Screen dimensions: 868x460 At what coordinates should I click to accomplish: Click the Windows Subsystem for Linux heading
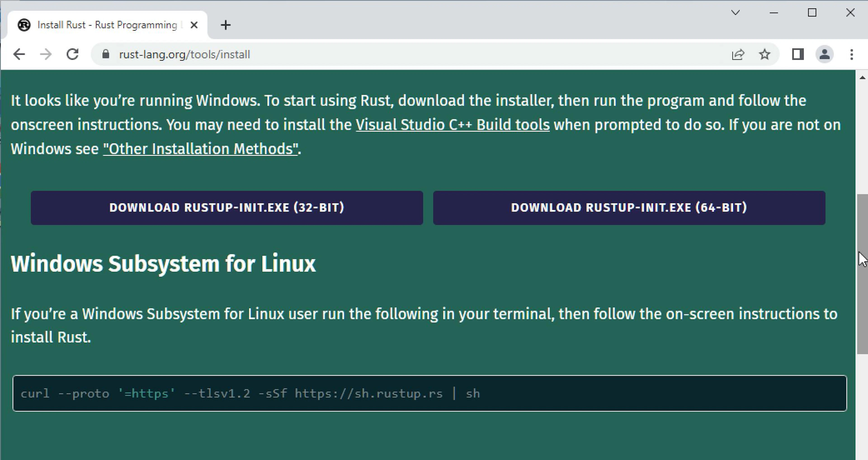[163, 264]
